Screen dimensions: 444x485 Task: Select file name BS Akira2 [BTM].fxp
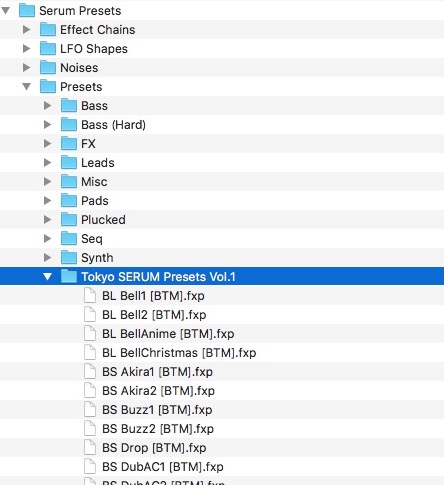point(158,391)
